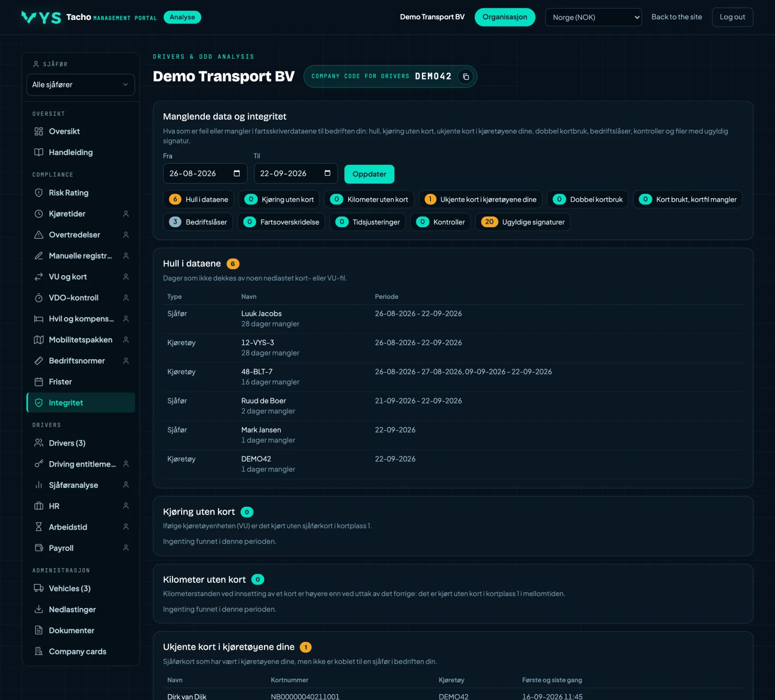
Task: Click the person icon next to Kjøretider
Action: [126, 214]
